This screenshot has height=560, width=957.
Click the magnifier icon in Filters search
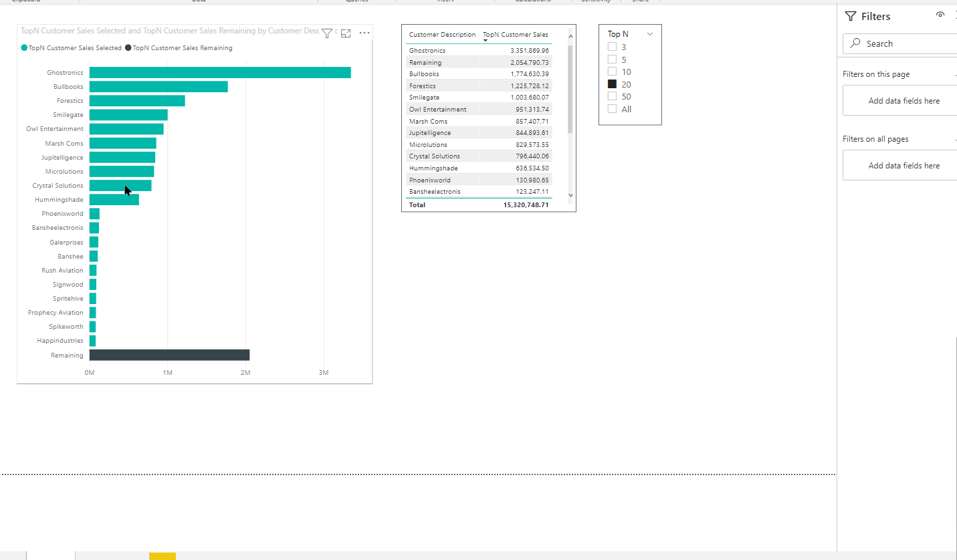(x=855, y=43)
